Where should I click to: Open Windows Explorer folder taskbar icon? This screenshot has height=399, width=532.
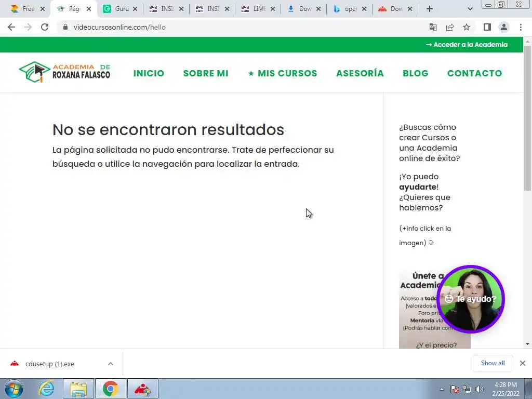coord(78,389)
